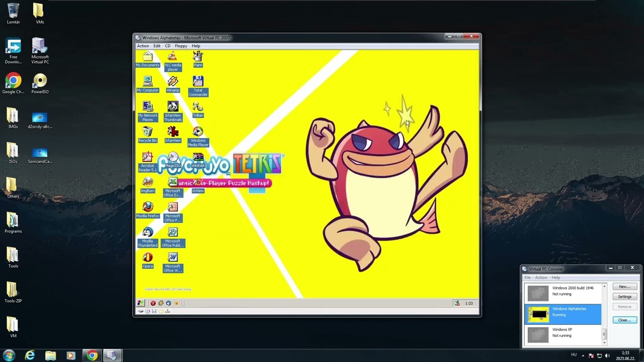Open Internet Explorer from host taskbar
The width and height of the screenshot is (644, 362).
pyautogui.click(x=30, y=355)
